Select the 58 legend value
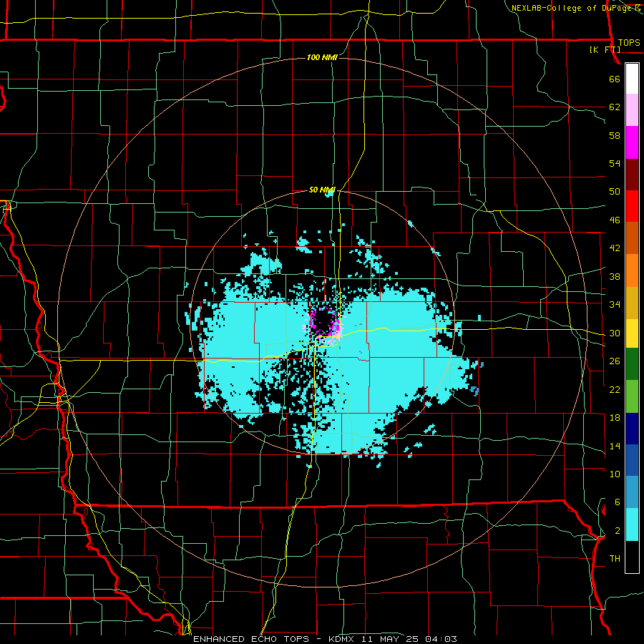The height and width of the screenshot is (644, 644). [615, 135]
